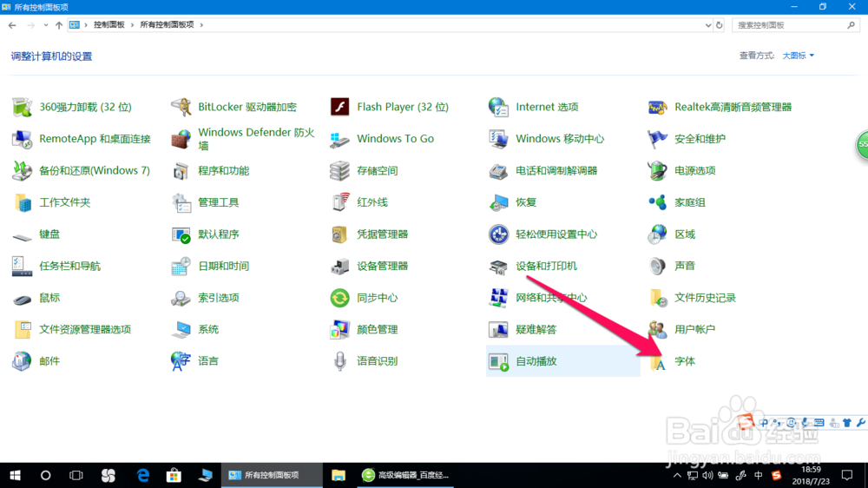Open the highlighted 自动播放 item
Viewport: 868px width, 488px height.
[563, 361]
